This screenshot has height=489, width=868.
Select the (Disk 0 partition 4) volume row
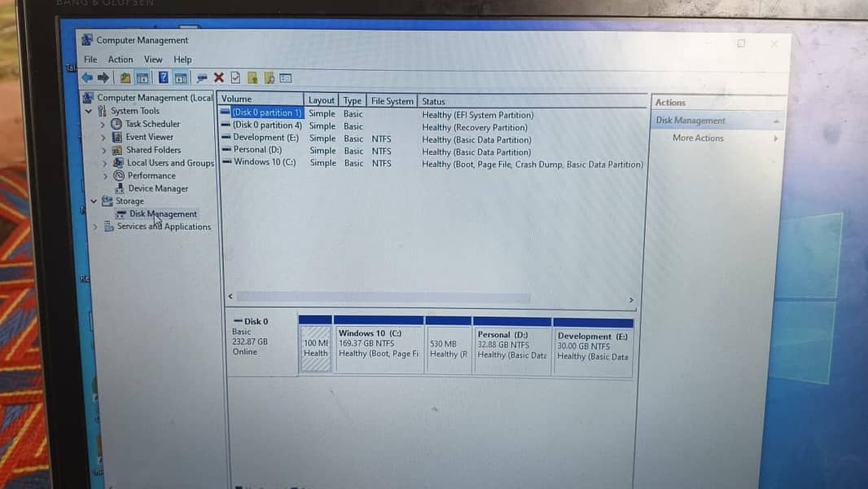(267, 126)
